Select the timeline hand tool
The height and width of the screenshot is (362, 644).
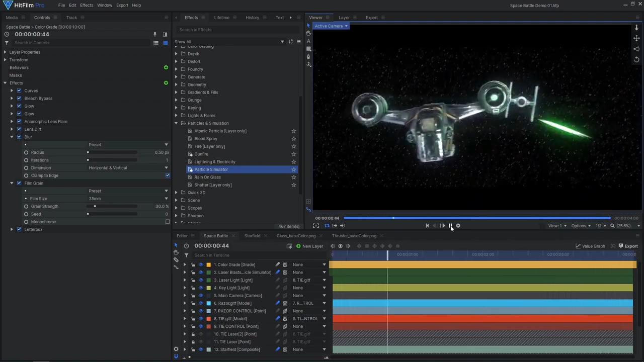pos(176,252)
